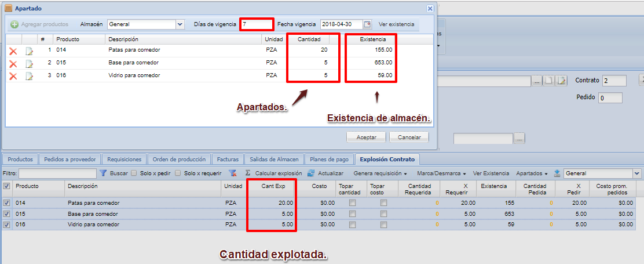Tick the Solo x requerir checkbox
The width and height of the screenshot is (644, 264).
tap(177, 173)
